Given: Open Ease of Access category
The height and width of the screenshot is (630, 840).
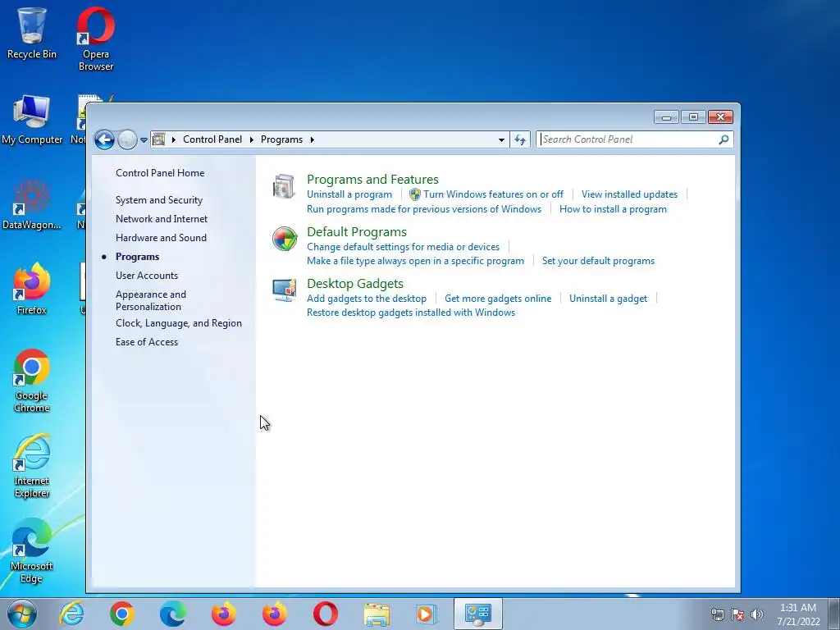Looking at the screenshot, I should pyautogui.click(x=147, y=342).
